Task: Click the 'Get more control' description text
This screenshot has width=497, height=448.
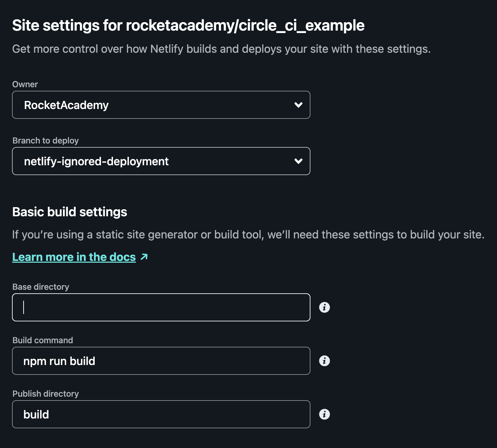Action: (221, 49)
